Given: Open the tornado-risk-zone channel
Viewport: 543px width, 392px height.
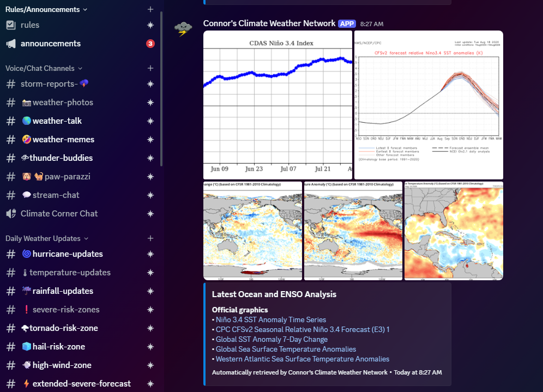Looking at the screenshot, I should click(79, 328).
